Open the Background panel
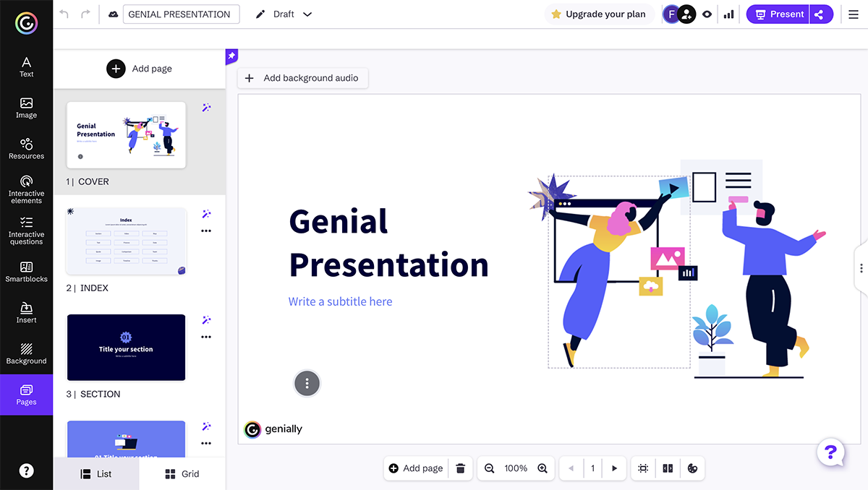Viewport: 868px width, 490px height. click(x=26, y=354)
